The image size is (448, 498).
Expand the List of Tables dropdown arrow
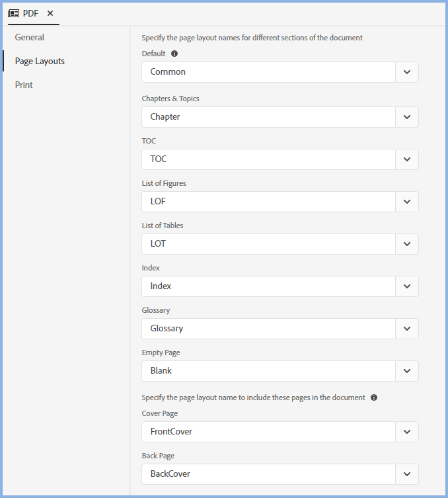click(407, 244)
